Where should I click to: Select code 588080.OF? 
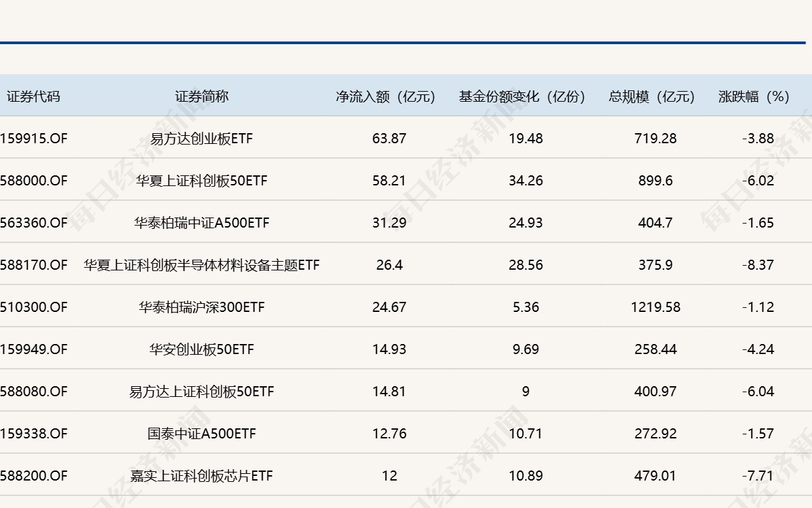pyautogui.click(x=34, y=392)
